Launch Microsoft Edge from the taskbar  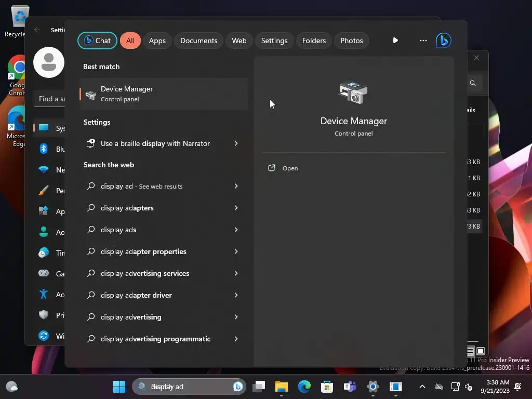coord(304,387)
